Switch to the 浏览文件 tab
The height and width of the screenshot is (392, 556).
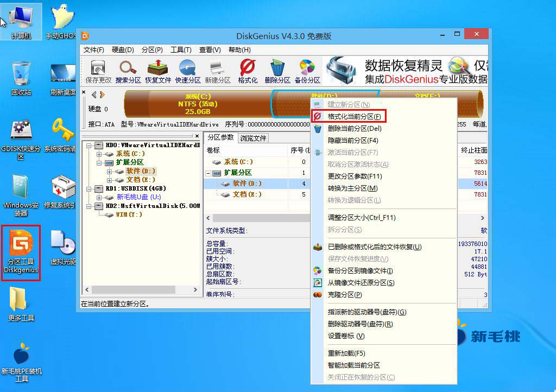tap(253, 138)
